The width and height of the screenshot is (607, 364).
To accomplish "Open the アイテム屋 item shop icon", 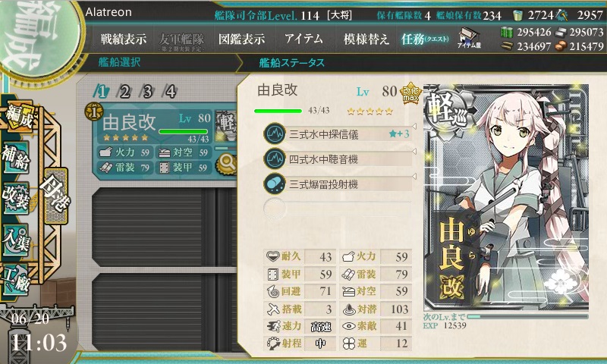I will [x=469, y=38].
